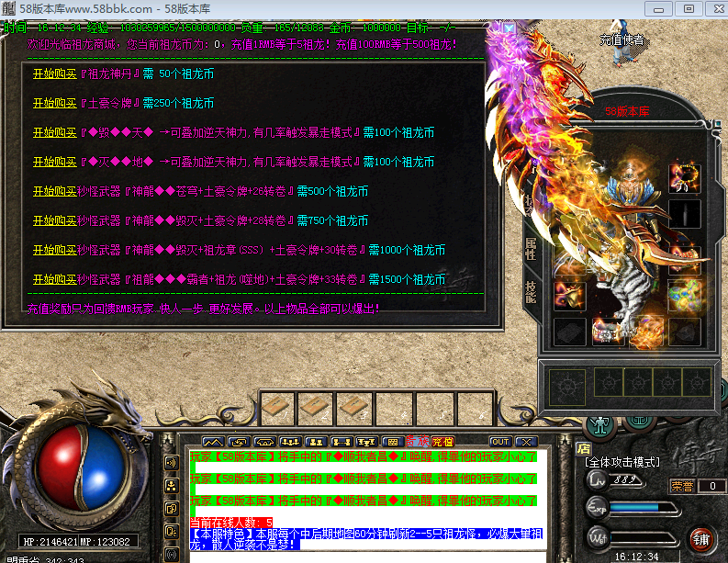This screenshot has height=563, width=728.
Task: Select empty quick belt slot 6
Action: click(x=474, y=409)
